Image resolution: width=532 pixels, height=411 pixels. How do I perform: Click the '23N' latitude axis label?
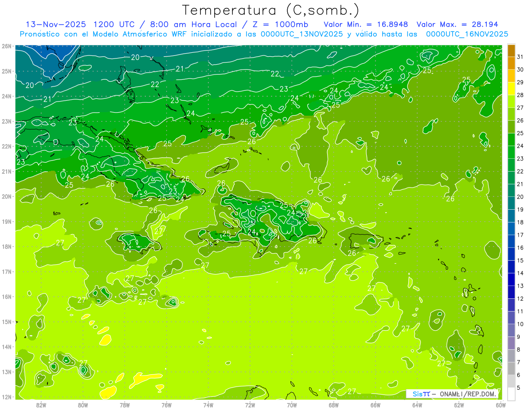tap(7, 121)
